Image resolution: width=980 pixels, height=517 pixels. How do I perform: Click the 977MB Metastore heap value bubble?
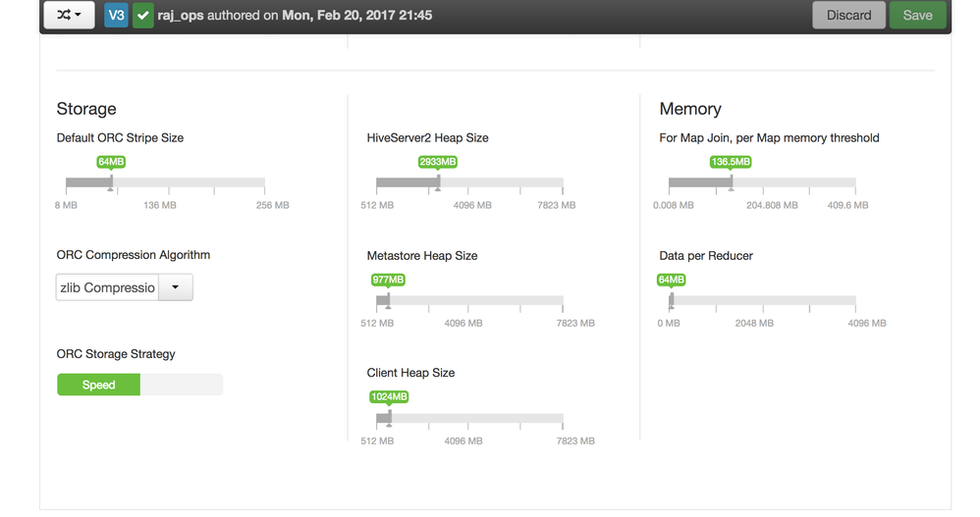pyautogui.click(x=388, y=280)
